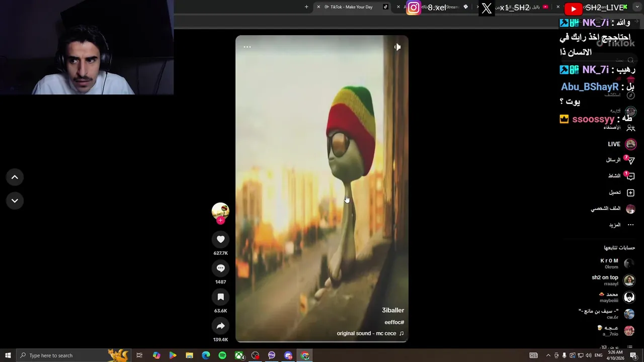The width and height of the screenshot is (644, 362).
Task: Open Spotify from the taskbar
Action: pos(222,355)
